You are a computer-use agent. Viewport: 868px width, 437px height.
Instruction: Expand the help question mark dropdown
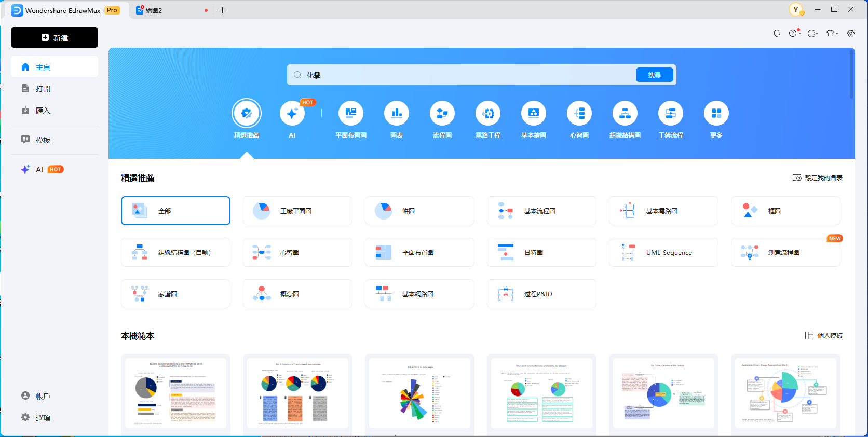794,33
